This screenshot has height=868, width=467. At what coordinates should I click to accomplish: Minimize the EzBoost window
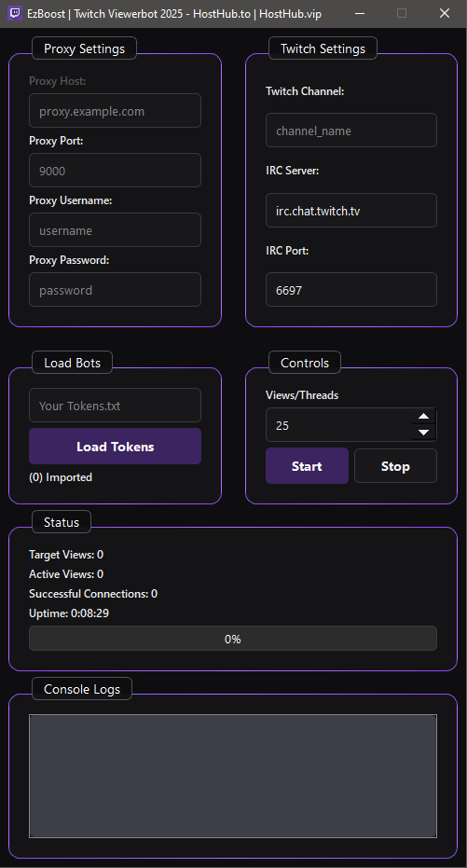pos(359,13)
